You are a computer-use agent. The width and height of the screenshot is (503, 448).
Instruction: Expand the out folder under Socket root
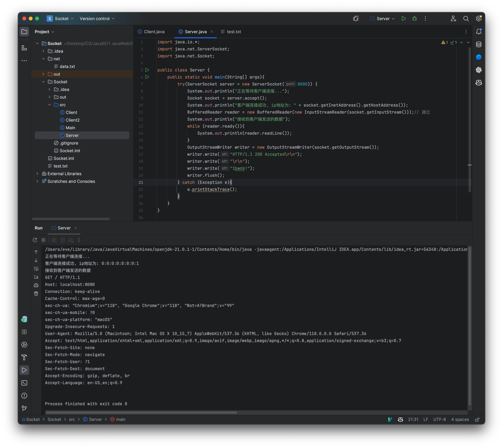point(43,74)
